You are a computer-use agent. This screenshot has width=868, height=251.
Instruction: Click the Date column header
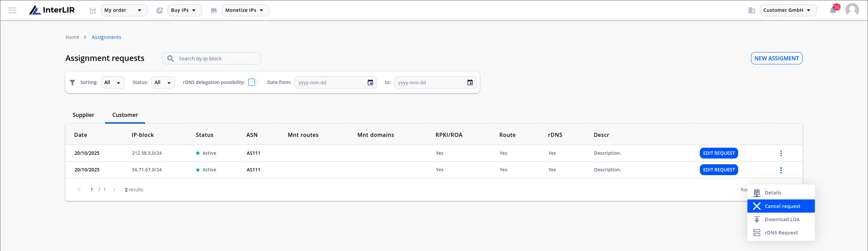click(81, 135)
